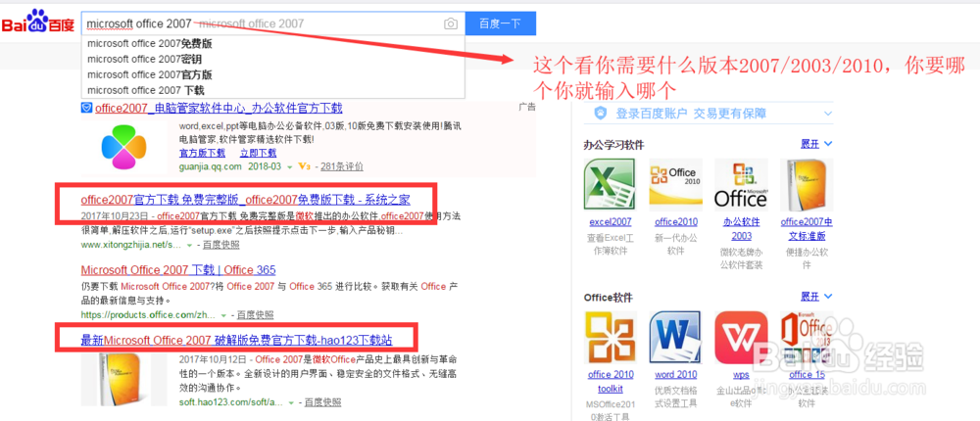Click the blue shield ad badge icon

pyautogui.click(x=87, y=108)
